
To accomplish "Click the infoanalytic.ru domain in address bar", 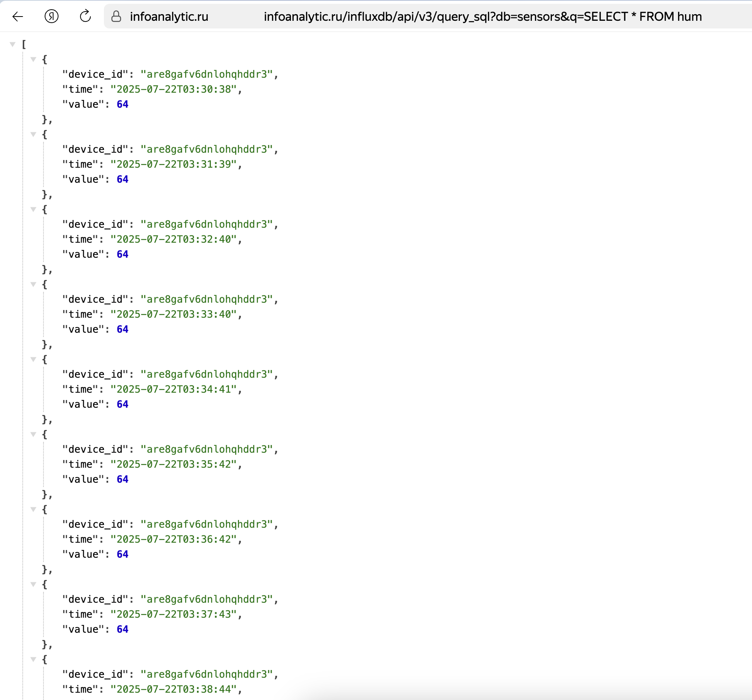I will [169, 17].
